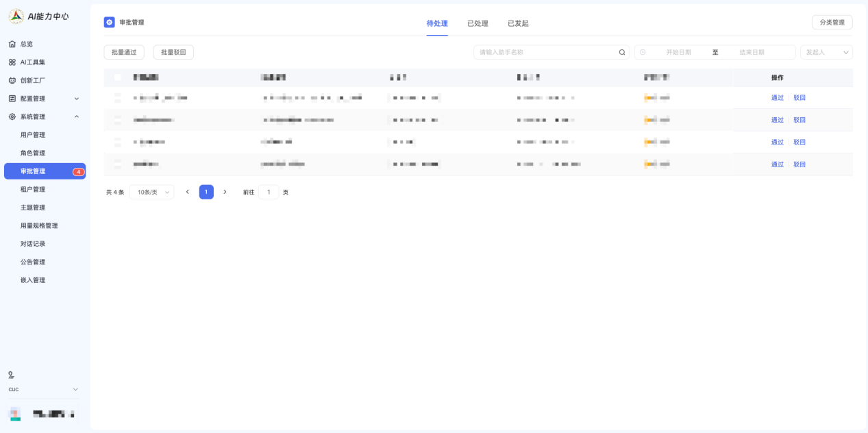Image resolution: width=868 pixels, height=433 pixels.
Task: Check the last table row checkbox
Action: click(117, 164)
